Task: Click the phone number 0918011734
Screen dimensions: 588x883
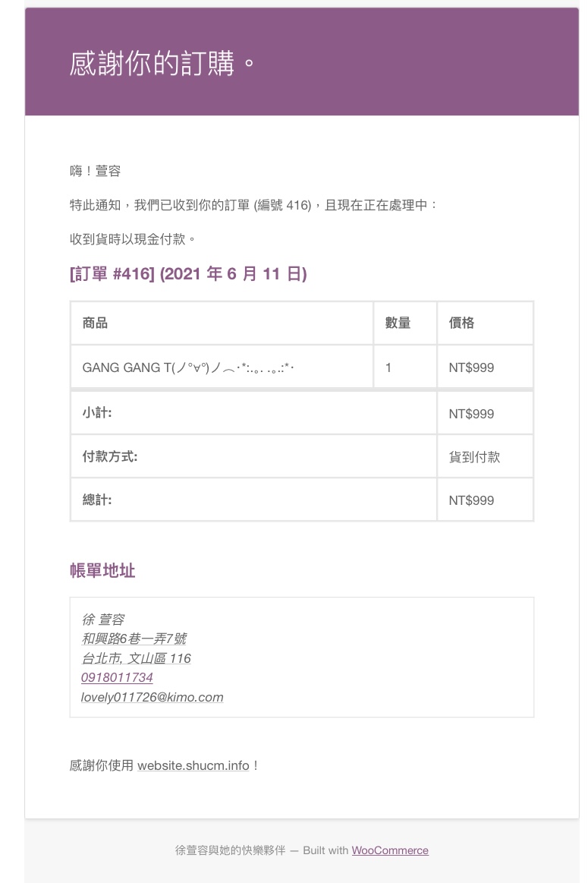Action: 117,677
